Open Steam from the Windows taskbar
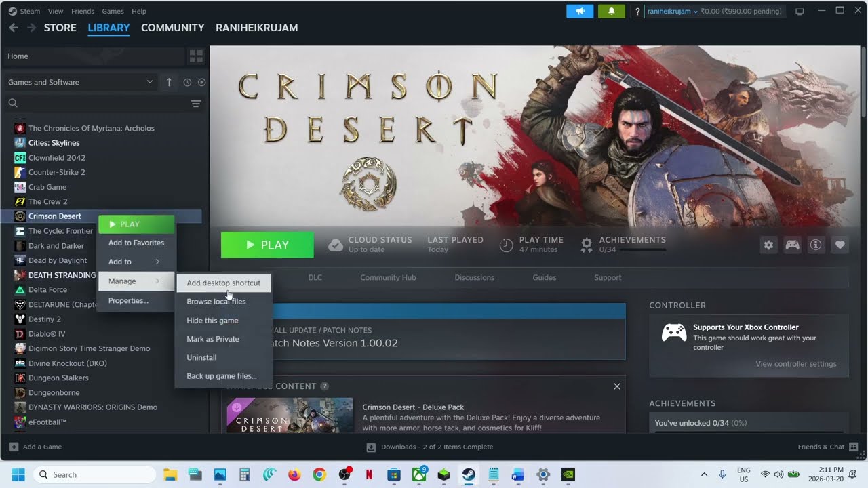 tap(469, 474)
